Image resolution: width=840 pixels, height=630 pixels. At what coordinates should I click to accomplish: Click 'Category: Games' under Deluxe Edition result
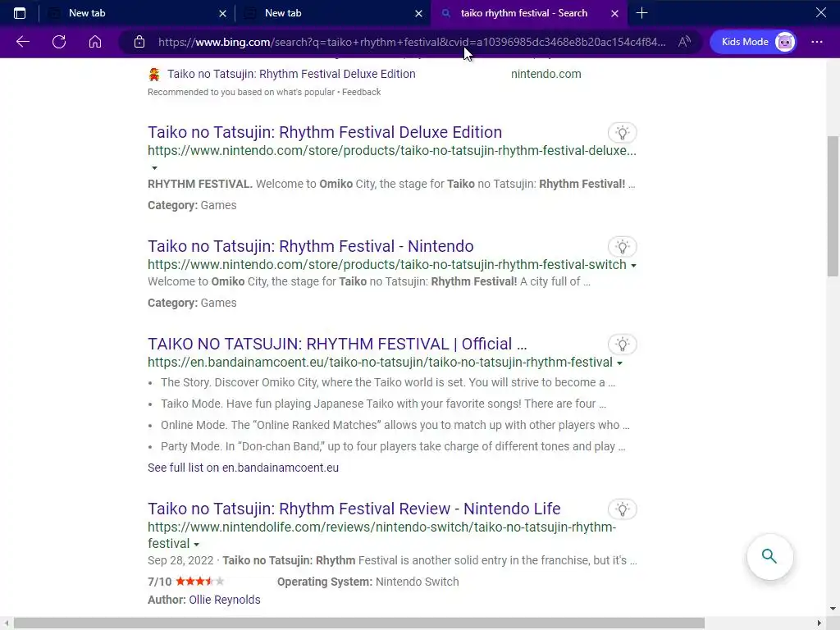coord(192,205)
